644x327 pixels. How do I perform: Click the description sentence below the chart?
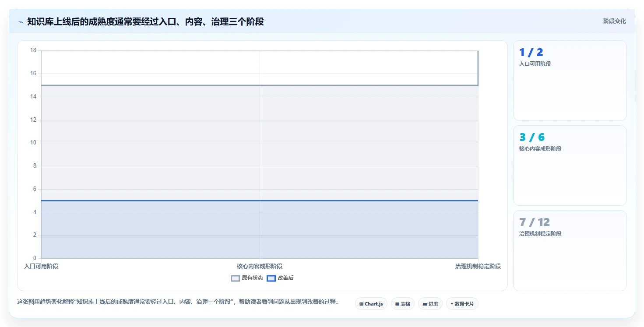coord(178,302)
